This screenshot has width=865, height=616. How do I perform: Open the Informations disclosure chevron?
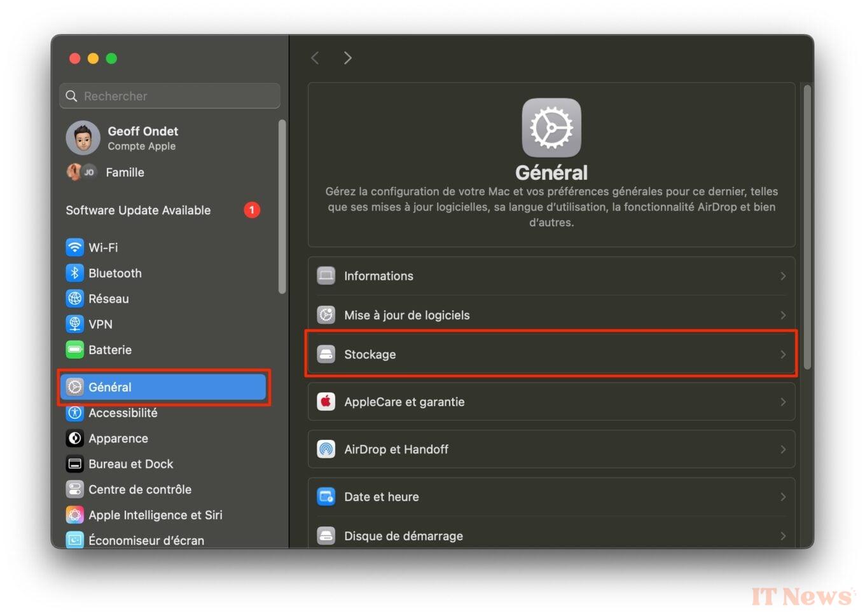pyautogui.click(x=784, y=276)
